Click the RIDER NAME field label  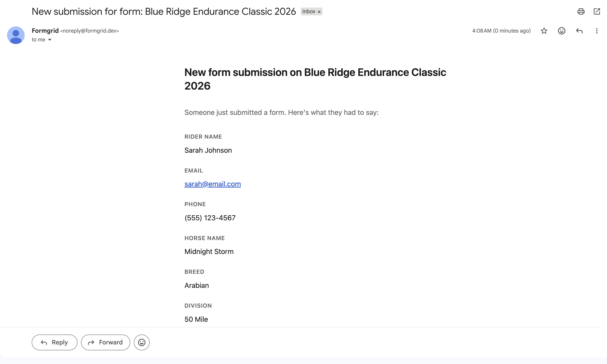(x=203, y=137)
